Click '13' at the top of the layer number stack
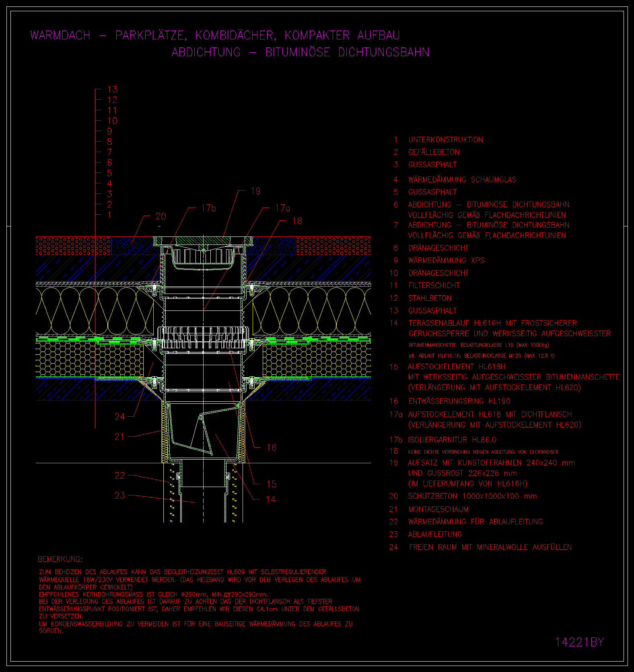This screenshot has height=672, width=634. 112,90
